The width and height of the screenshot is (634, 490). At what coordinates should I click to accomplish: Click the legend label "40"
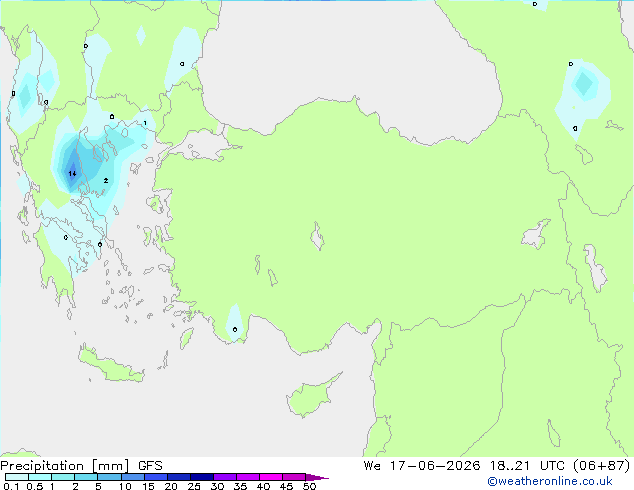pyautogui.click(x=263, y=486)
